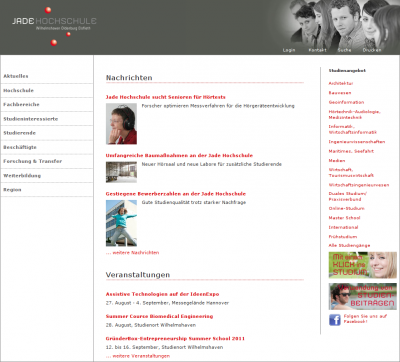Image resolution: width=400 pixels, height=362 pixels.
Task: Click text Forscher optimieren Messverfahren
Action: point(218,106)
